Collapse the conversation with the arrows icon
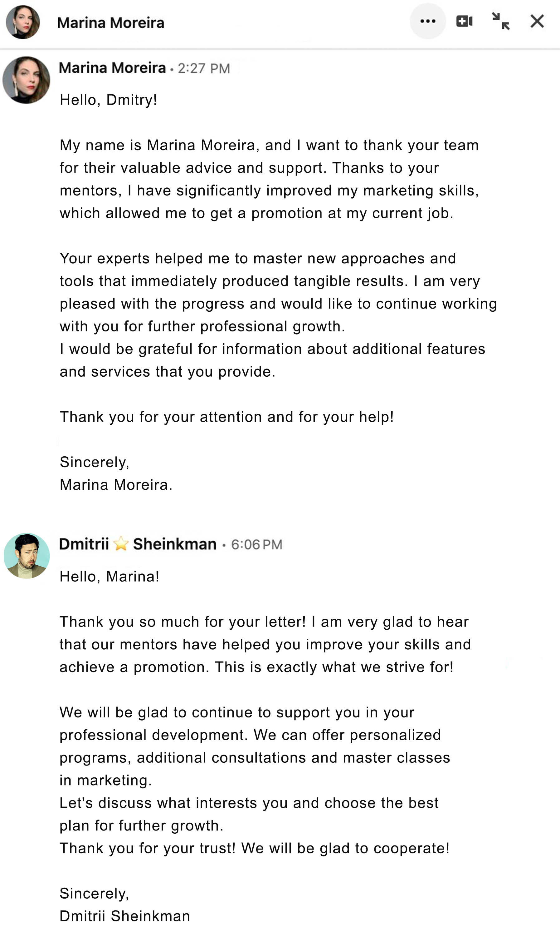The width and height of the screenshot is (560, 937). point(501,21)
